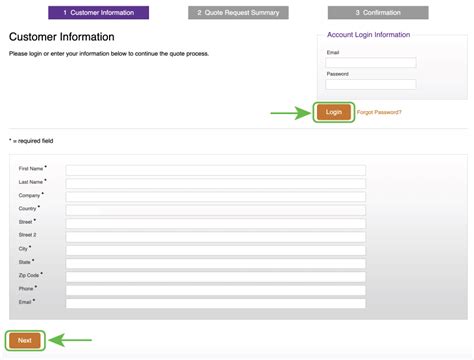Select the Company input field
This screenshot has width=474, height=360.
click(x=216, y=197)
